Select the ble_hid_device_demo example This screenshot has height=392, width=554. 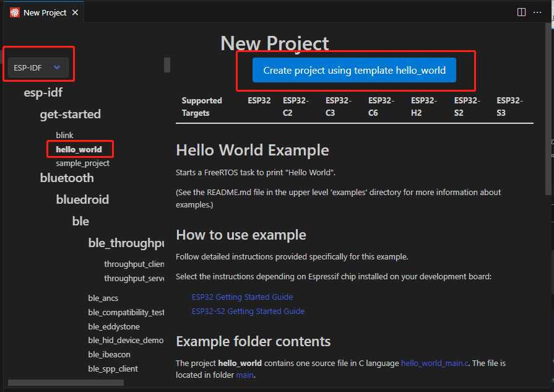click(x=126, y=340)
